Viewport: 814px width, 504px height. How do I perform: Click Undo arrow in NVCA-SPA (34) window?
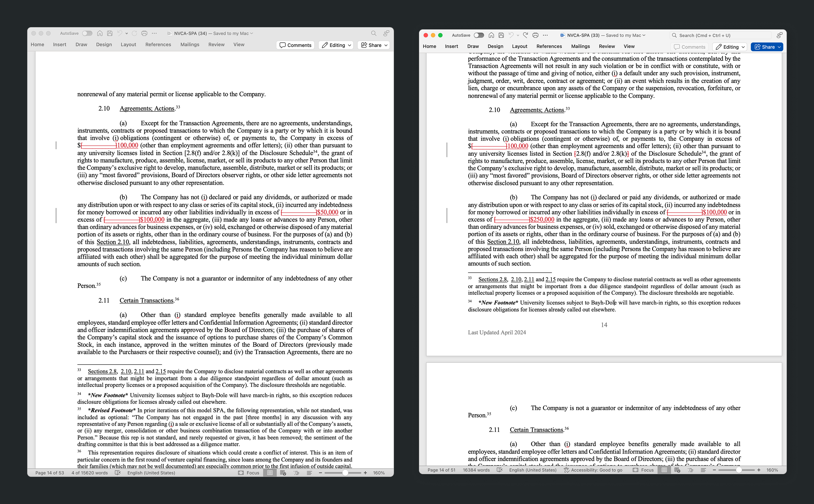119,33
